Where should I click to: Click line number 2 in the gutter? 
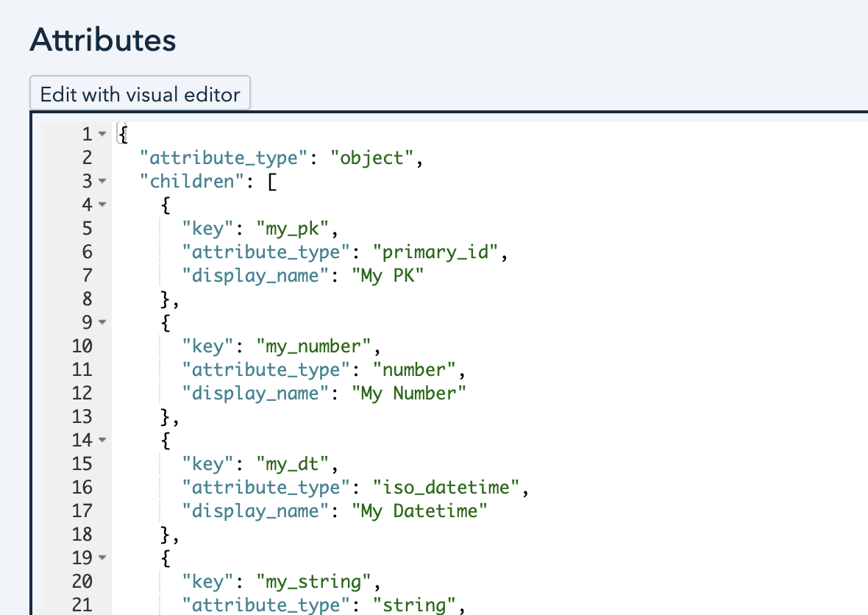87,158
